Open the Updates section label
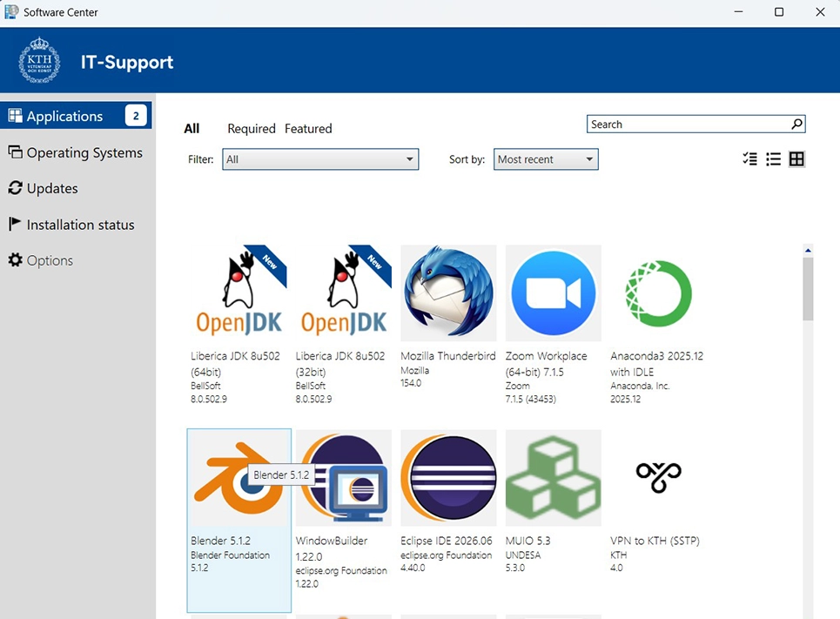The image size is (840, 619). 52,188
